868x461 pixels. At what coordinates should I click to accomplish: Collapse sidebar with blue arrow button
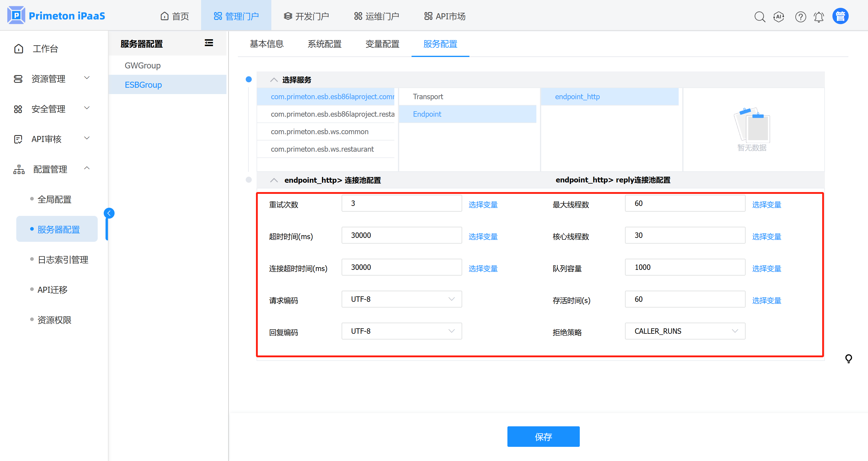109,213
